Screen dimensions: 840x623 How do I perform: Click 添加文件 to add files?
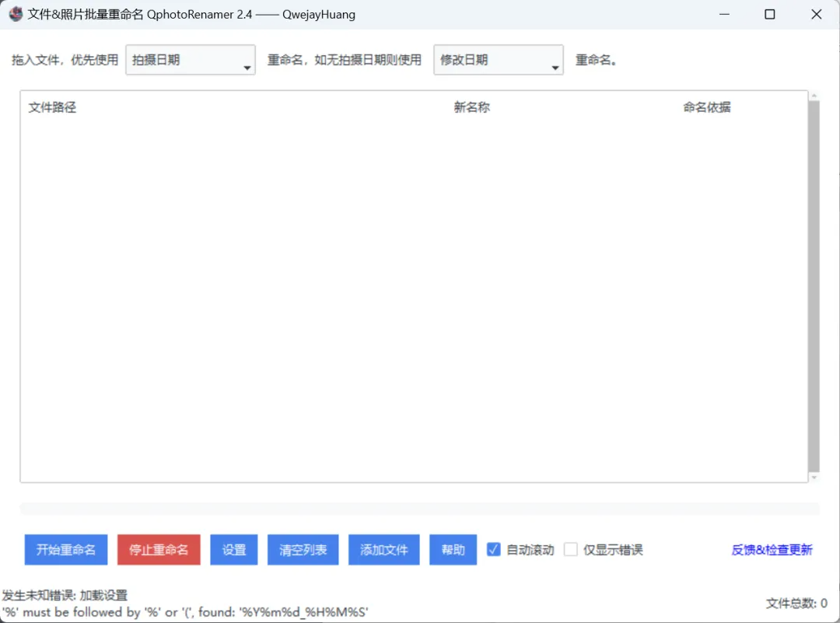click(383, 549)
